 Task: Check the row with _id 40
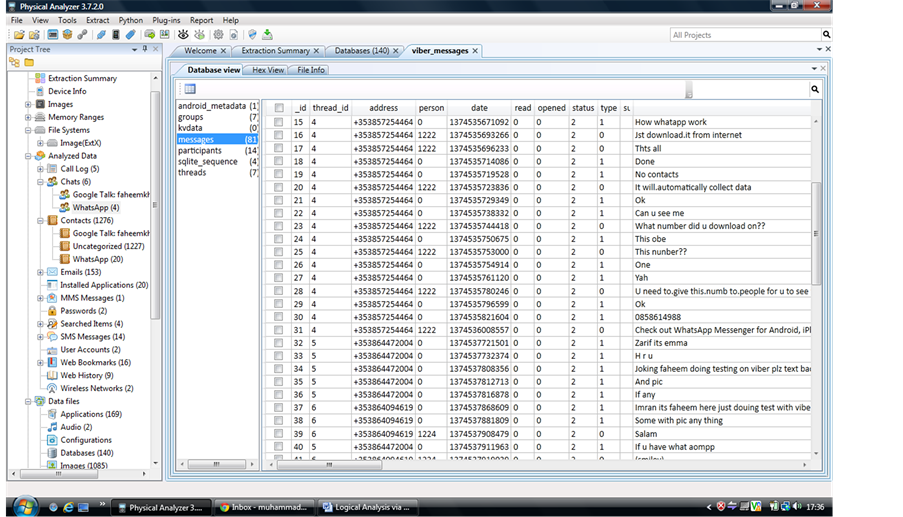pos(279,447)
